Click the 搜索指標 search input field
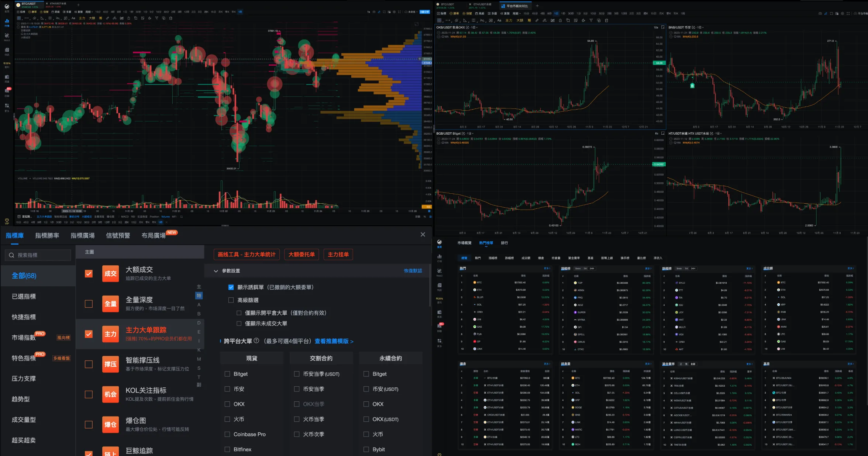The image size is (868, 456). pos(38,255)
